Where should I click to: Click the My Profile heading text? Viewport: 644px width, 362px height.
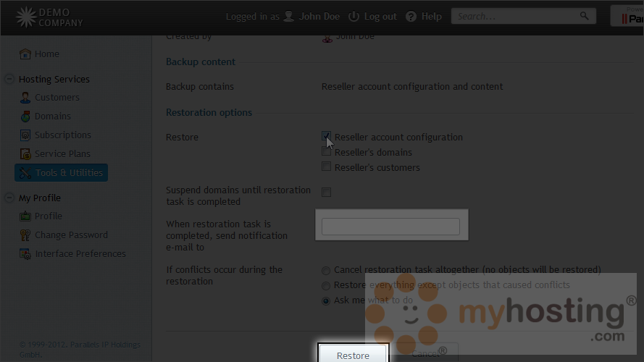(x=40, y=198)
